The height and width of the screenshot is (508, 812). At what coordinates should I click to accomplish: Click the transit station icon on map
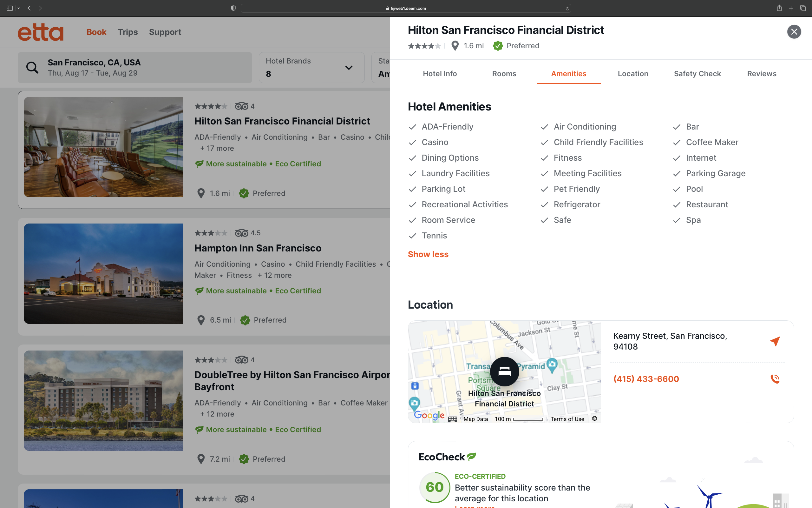click(x=415, y=386)
